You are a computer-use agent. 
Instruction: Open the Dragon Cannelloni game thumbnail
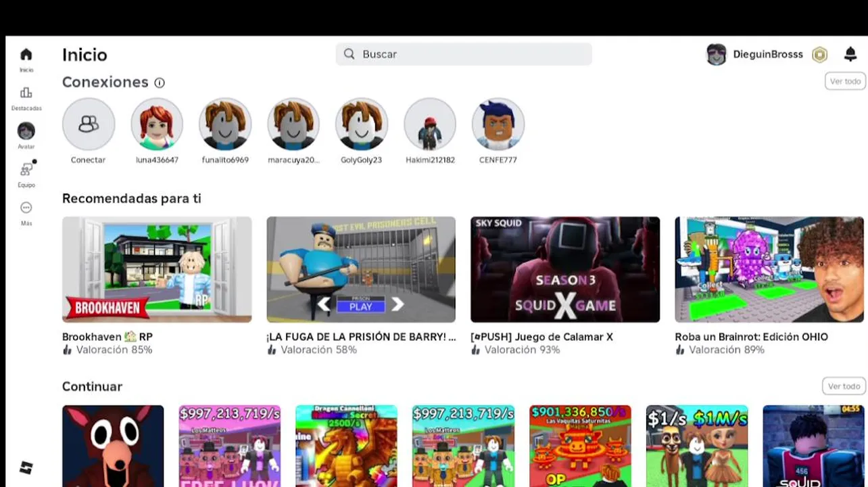tap(346, 446)
